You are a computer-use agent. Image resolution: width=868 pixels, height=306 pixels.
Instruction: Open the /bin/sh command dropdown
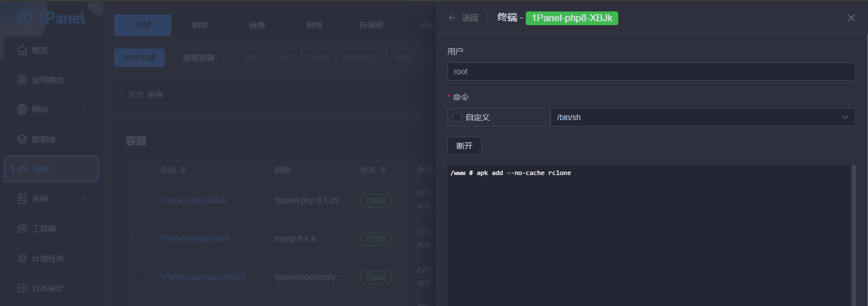pos(702,117)
